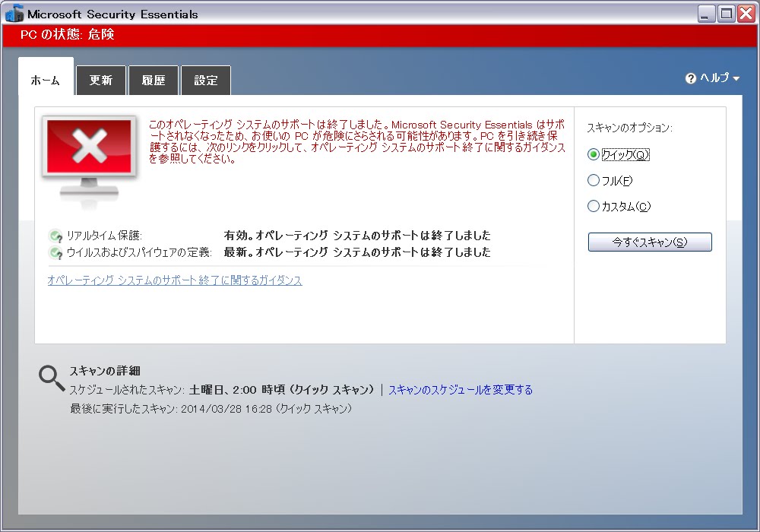Click the red support-ended warning paragraph
This screenshot has height=532, width=760.
point(357,141)
